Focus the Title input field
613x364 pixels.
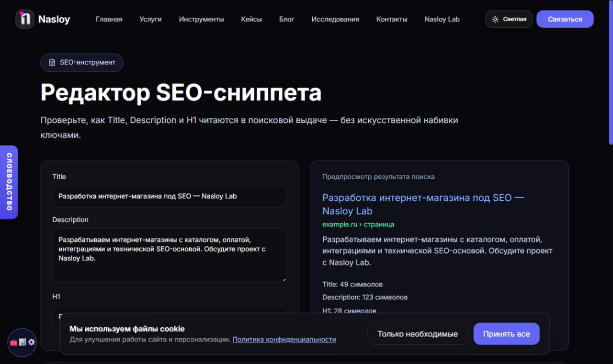170,196
